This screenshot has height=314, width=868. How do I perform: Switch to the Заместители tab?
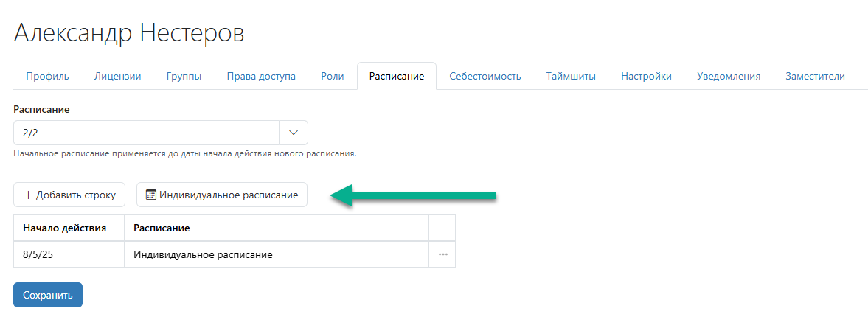point(815,77)
